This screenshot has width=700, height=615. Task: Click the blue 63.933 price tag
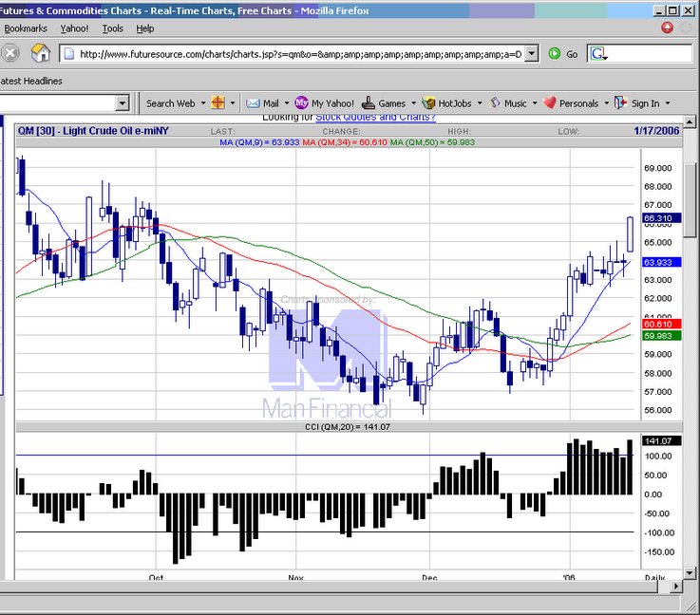[662, 262]
